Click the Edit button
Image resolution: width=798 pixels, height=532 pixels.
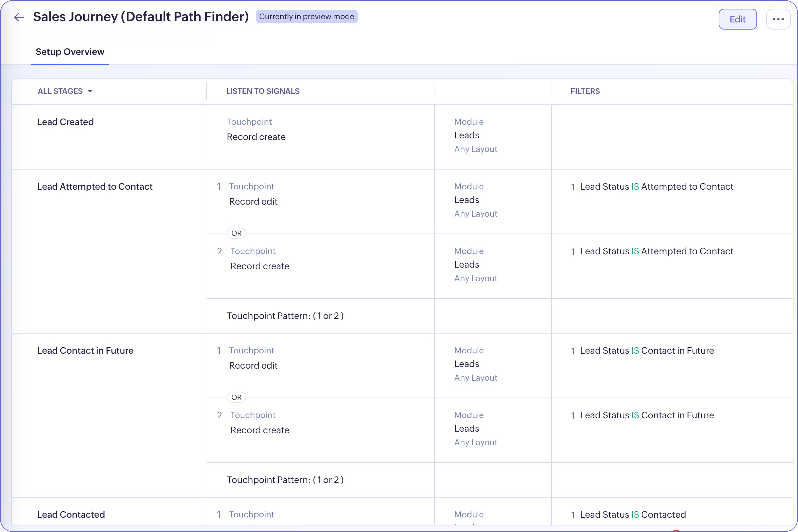click(737, 19)
